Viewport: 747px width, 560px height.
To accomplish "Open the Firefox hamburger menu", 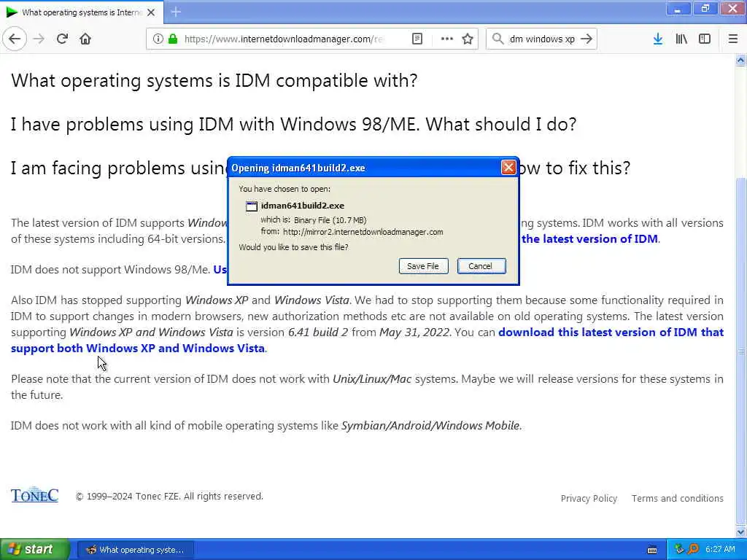I will (733, 39).
